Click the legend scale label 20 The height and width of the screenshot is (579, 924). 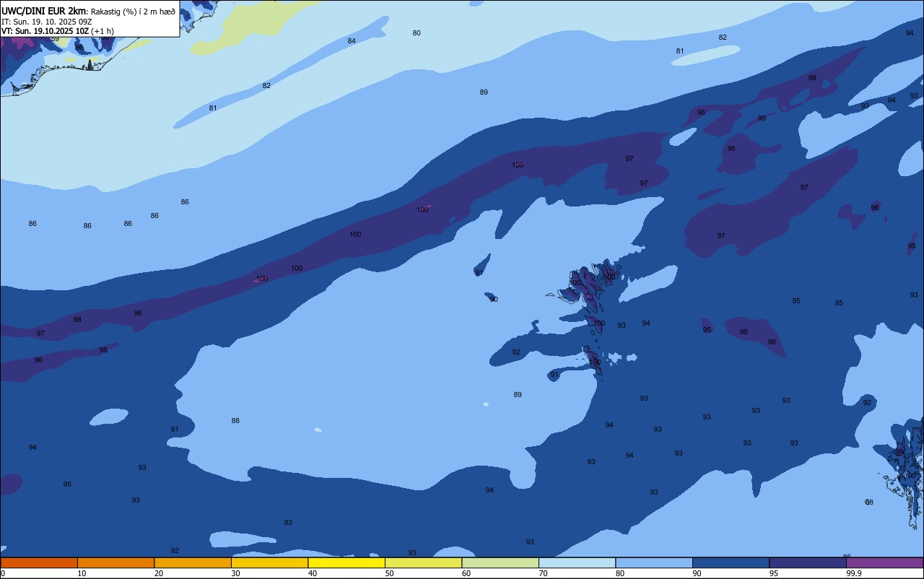159,573
